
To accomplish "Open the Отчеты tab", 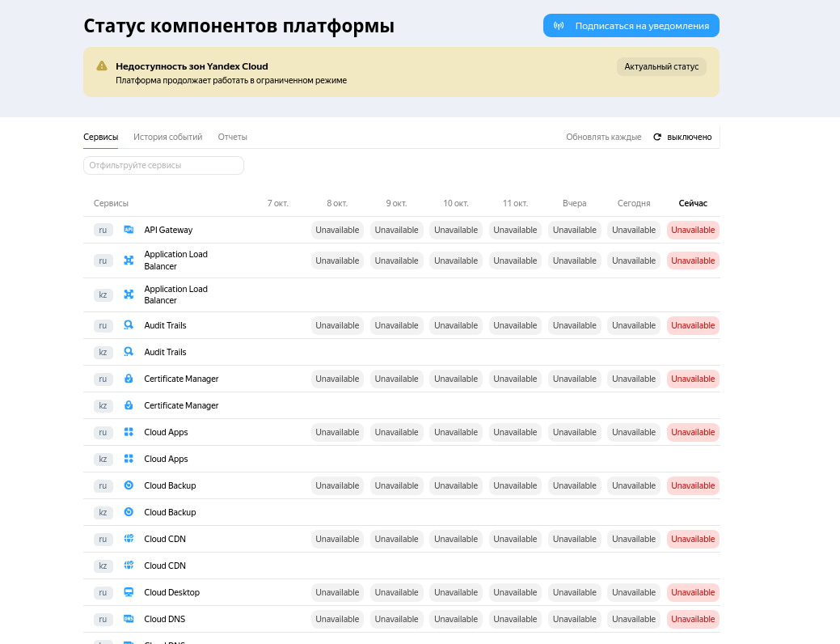I will click(x=233, y=138).
